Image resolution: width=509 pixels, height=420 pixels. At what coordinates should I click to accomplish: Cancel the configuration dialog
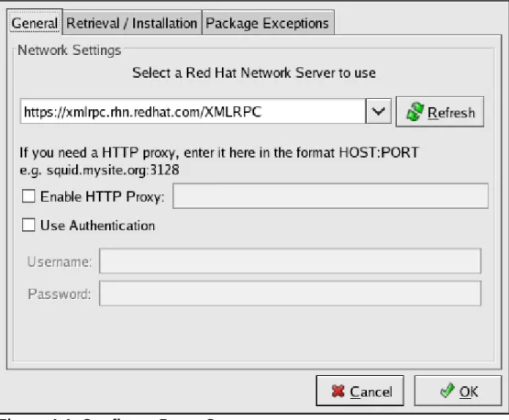[x=360, y=391]
